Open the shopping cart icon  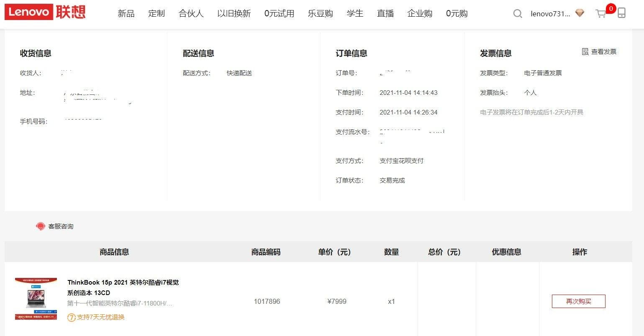(x=601, y=14)
